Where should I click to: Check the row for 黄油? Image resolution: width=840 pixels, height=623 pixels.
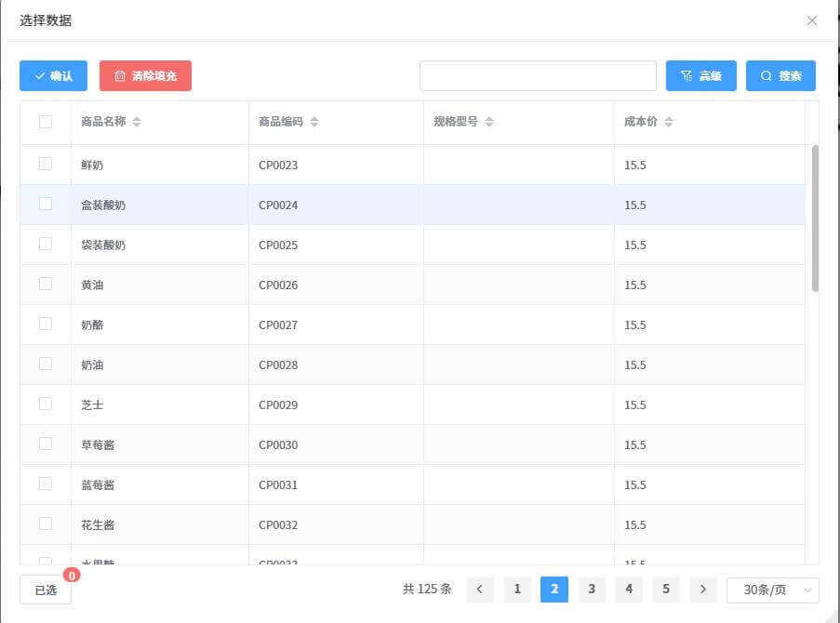pos(46,284)
